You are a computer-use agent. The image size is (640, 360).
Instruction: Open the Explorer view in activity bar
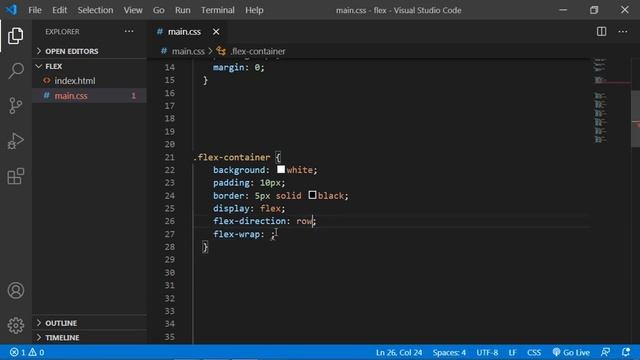(16, 36)
